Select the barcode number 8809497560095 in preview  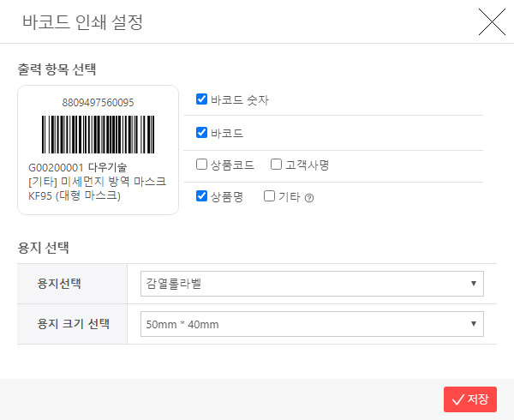98,102
